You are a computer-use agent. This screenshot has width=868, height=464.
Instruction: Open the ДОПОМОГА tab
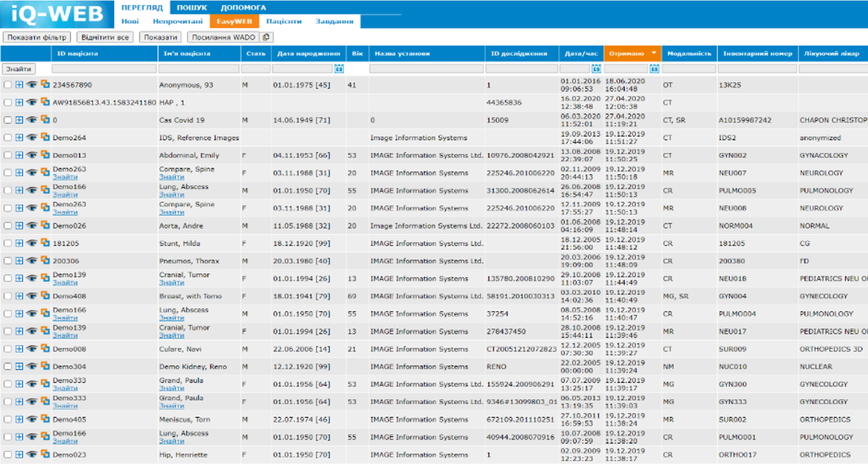243,8
